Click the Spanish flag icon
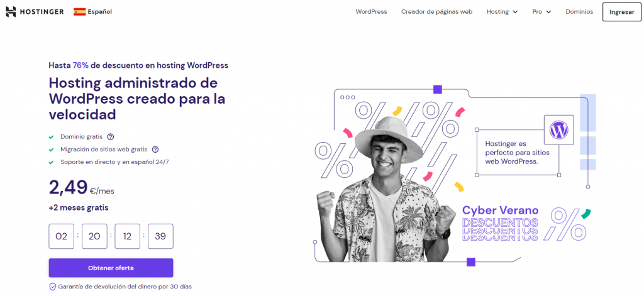Viewport: 644px width, 296px height. click(x=80, y=12)
